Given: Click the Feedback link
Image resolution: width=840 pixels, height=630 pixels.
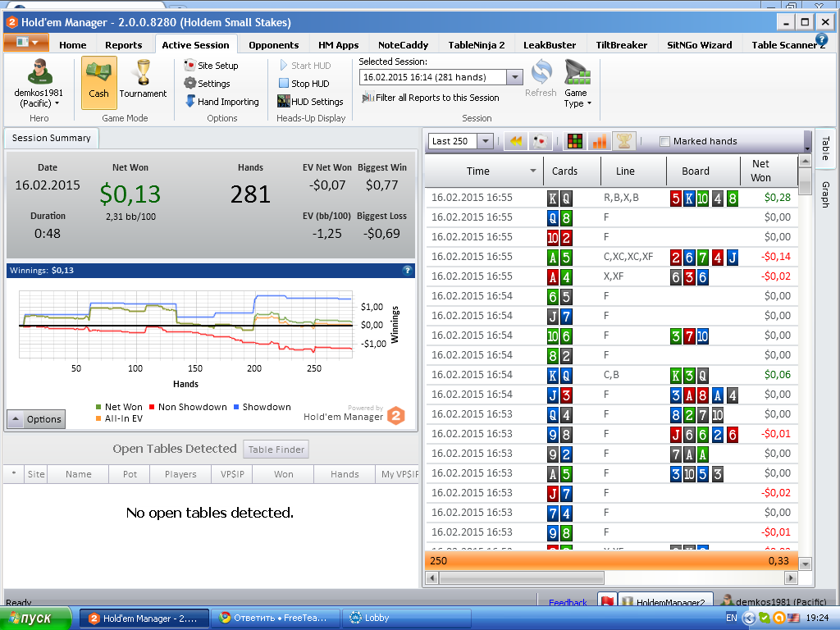Looking at the screenshot, I should click(568, 602).
